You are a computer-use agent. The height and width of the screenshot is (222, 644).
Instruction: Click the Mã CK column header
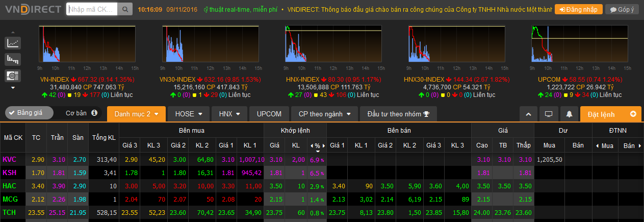13,138
